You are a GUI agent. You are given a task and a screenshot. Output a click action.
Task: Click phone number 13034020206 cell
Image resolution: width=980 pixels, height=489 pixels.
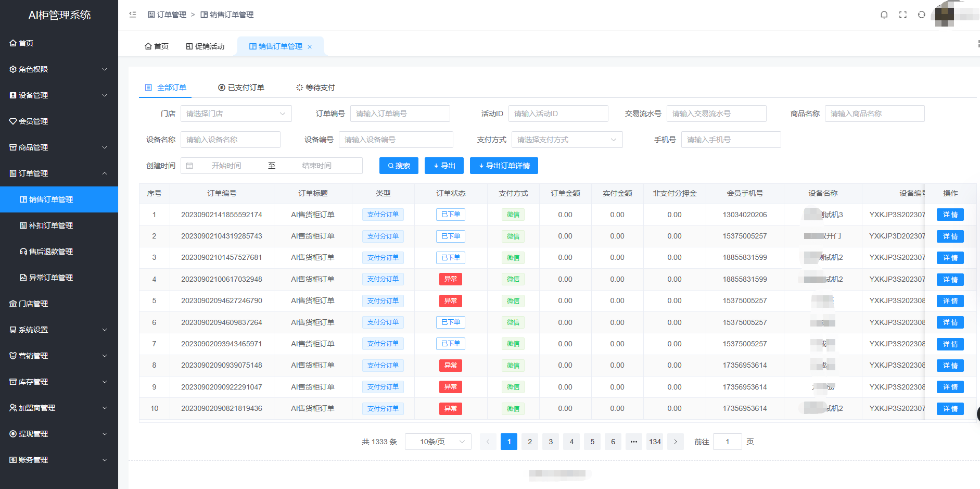pos(745,215)
